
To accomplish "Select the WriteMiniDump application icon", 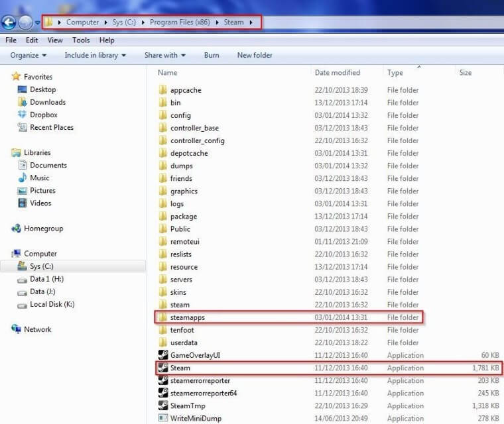I will pyautogui.click(x=163, y=418).
